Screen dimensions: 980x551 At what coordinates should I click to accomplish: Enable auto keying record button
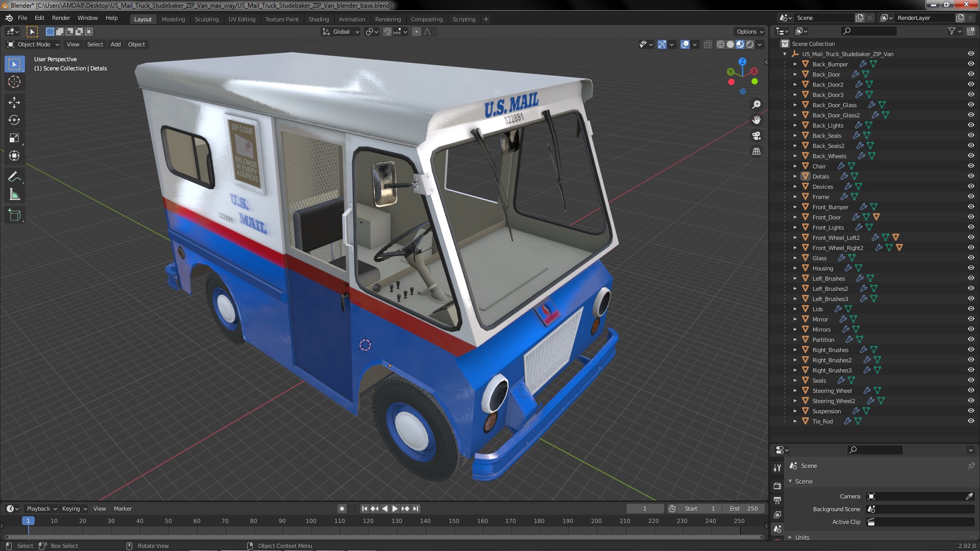[x=341, y=509]
